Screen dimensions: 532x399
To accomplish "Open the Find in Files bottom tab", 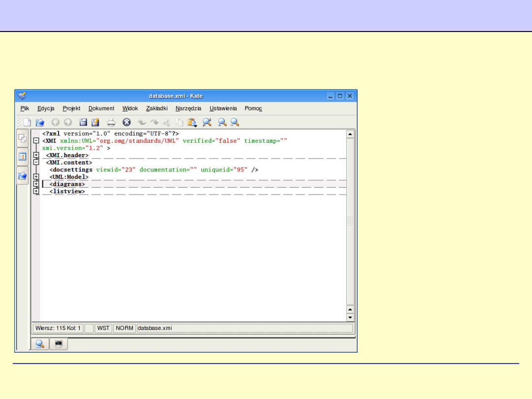I will click(x=39, y=344).
